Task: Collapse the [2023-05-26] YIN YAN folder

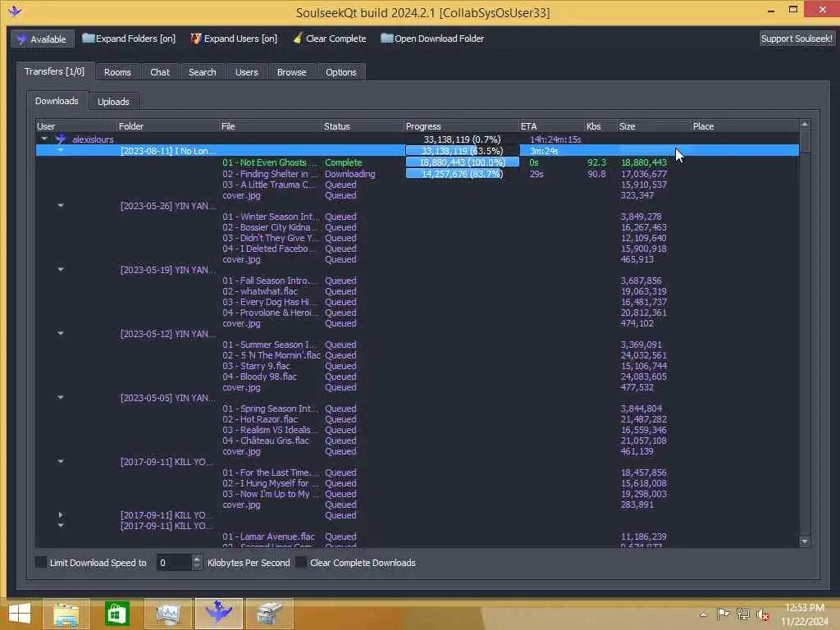Action: pos(61,205)
